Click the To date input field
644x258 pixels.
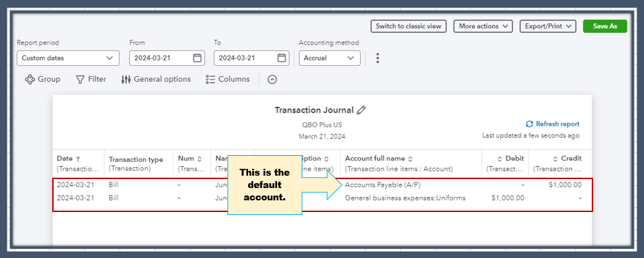[x=252, y=58]
